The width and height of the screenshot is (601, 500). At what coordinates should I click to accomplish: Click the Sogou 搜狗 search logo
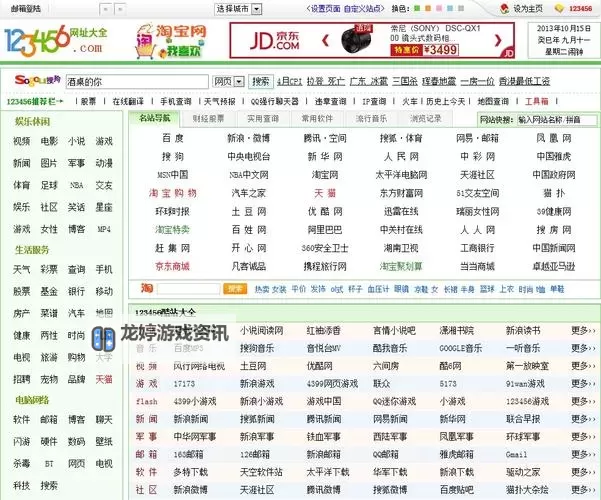(35, 81)
